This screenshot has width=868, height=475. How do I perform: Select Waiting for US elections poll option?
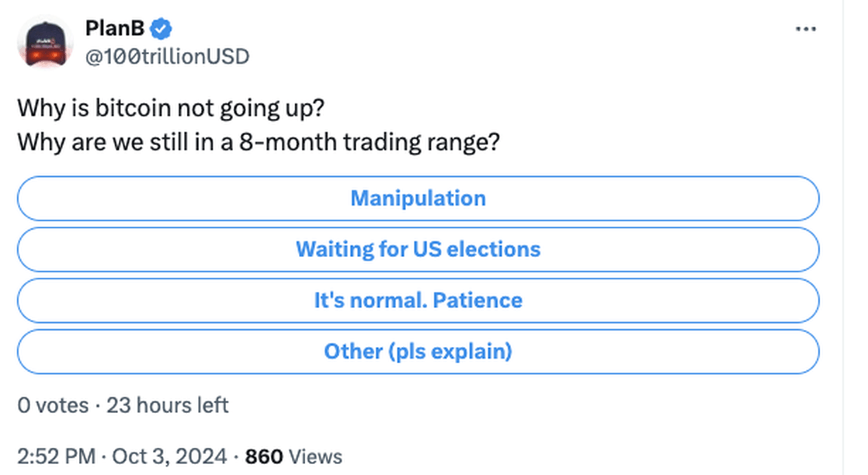(418, 249)
